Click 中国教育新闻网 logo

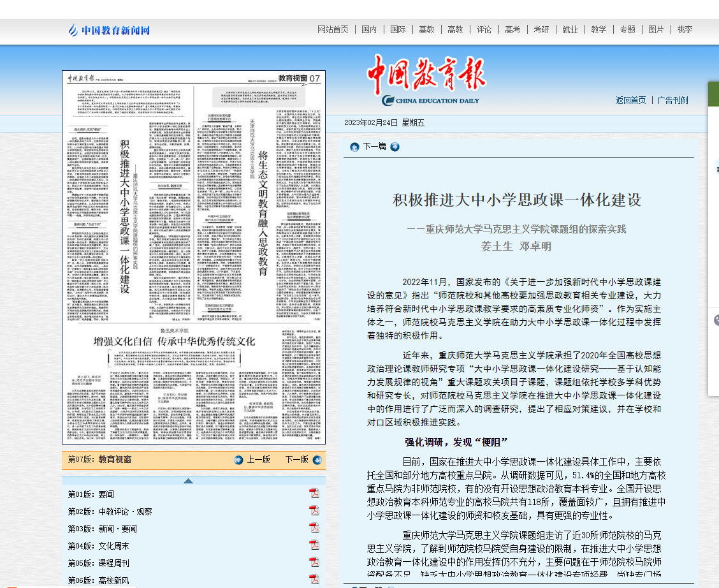point(109,30)
